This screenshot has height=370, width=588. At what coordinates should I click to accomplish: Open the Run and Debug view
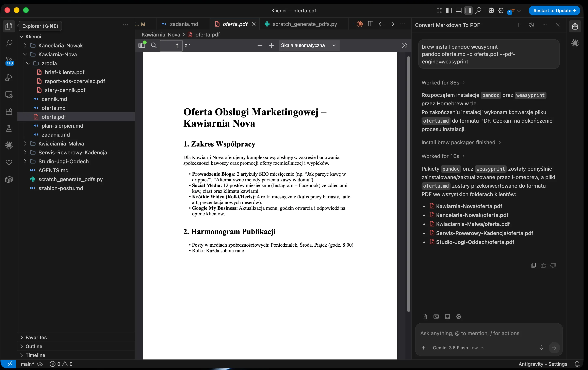[x=9, y=77]
